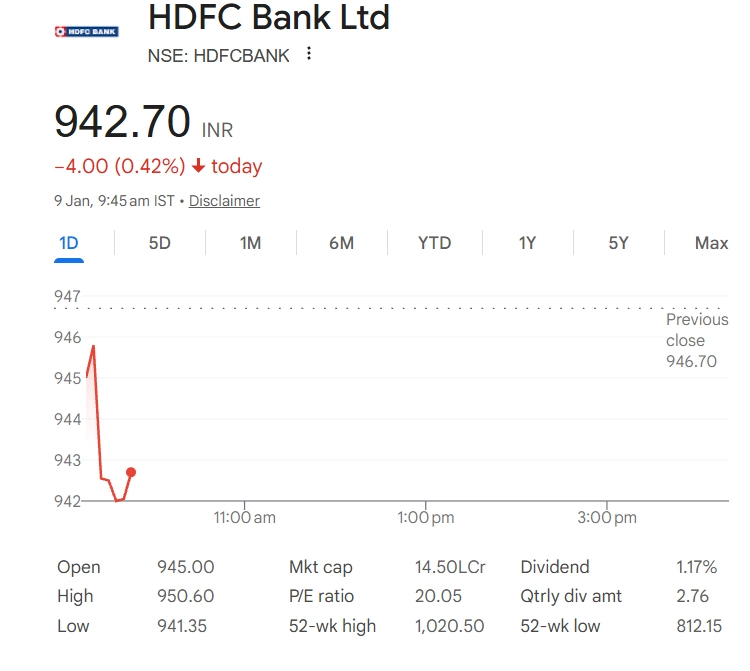The width and height of the screenshot is (750, 671).
Task: View the 5Y price history
Action: [x=618, y=243]
